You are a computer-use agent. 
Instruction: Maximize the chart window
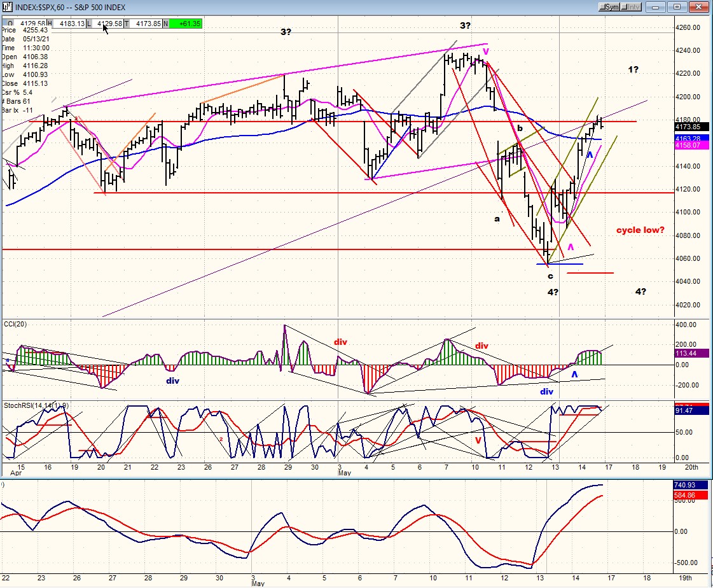(x=677, y=7)
